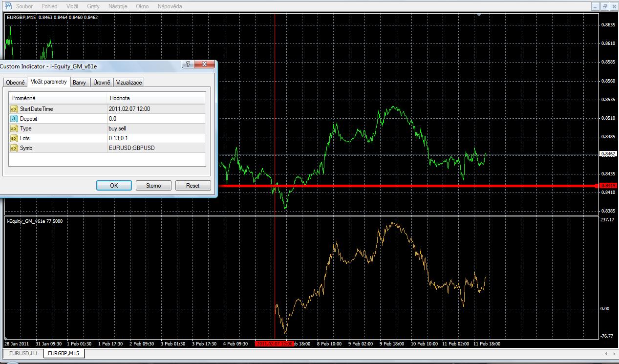Click the Symb value EURUSD;GBPUSD
619x364 pixels.
point(132,148)
